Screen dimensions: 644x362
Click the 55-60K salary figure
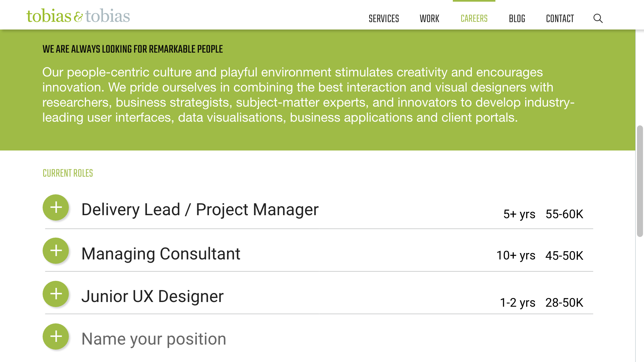pos(564,214)
